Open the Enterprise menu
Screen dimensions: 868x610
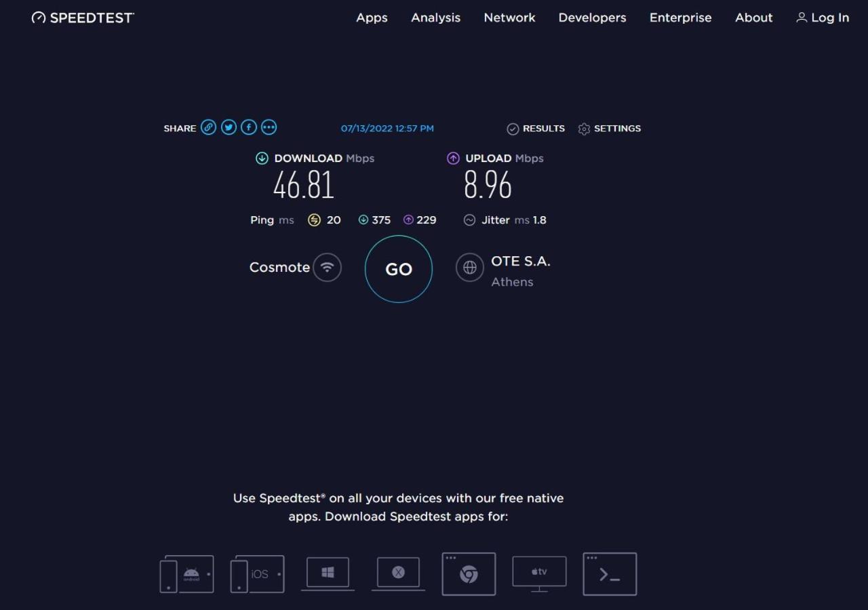(680, 18)
